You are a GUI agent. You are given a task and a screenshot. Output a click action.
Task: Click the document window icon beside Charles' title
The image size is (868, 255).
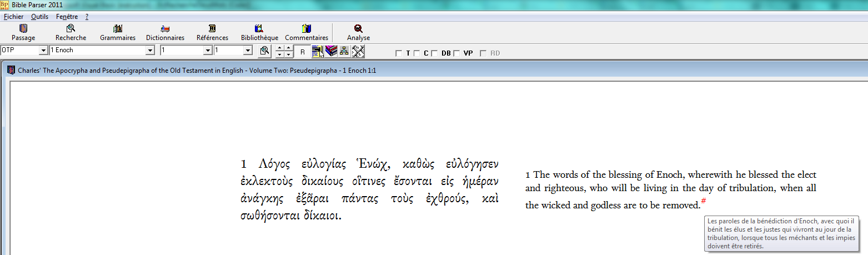pos(11,71)
